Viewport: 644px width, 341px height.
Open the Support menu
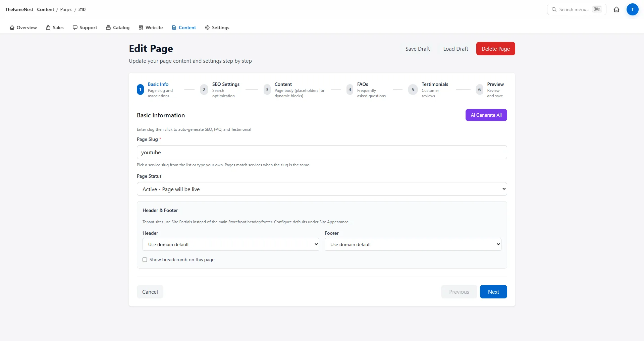pos(85,27)
